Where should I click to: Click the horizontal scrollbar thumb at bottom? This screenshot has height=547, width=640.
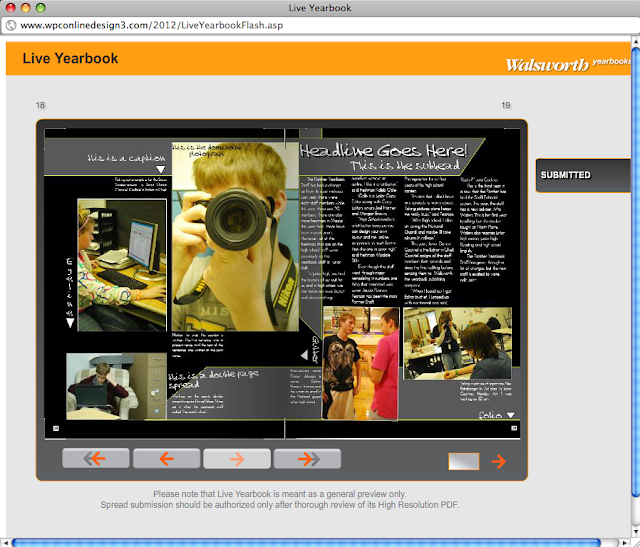pyautogui.click(x=306, y=543)
